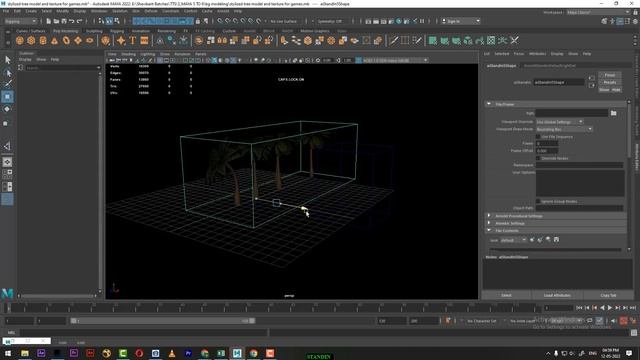Switch to the Sculpting shelf tab

click(x=94, y=31)
